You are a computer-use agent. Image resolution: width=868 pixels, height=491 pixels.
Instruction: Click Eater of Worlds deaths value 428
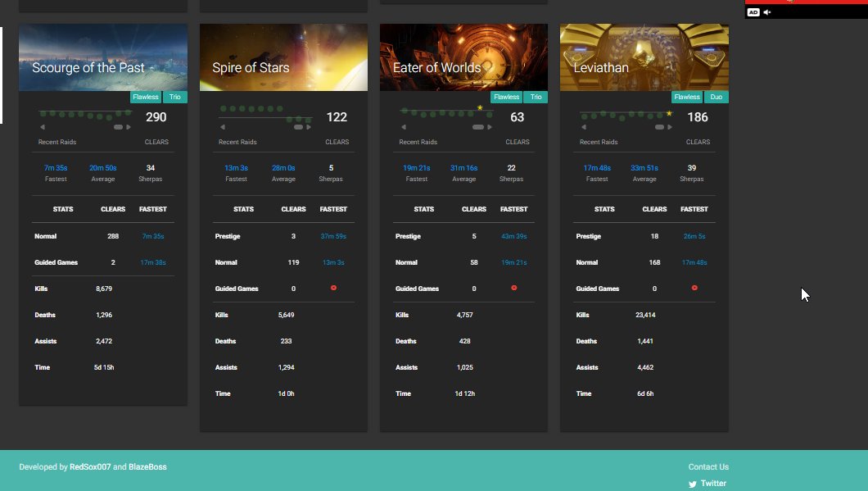(464, 341)
